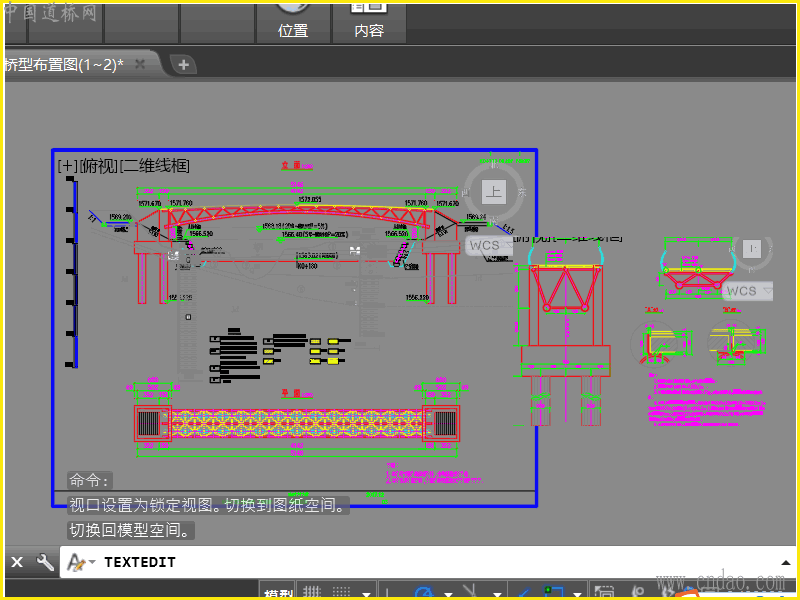Viewport: 800px width, 600px height.
Task: Click the TEXTEDIT command input field
Action: pos(429,562)
